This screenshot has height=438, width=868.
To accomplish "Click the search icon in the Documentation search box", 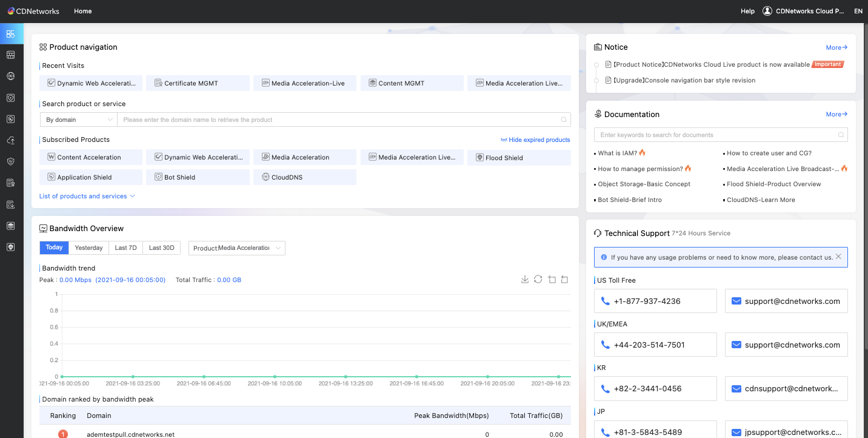I will (x=841, y=135).
